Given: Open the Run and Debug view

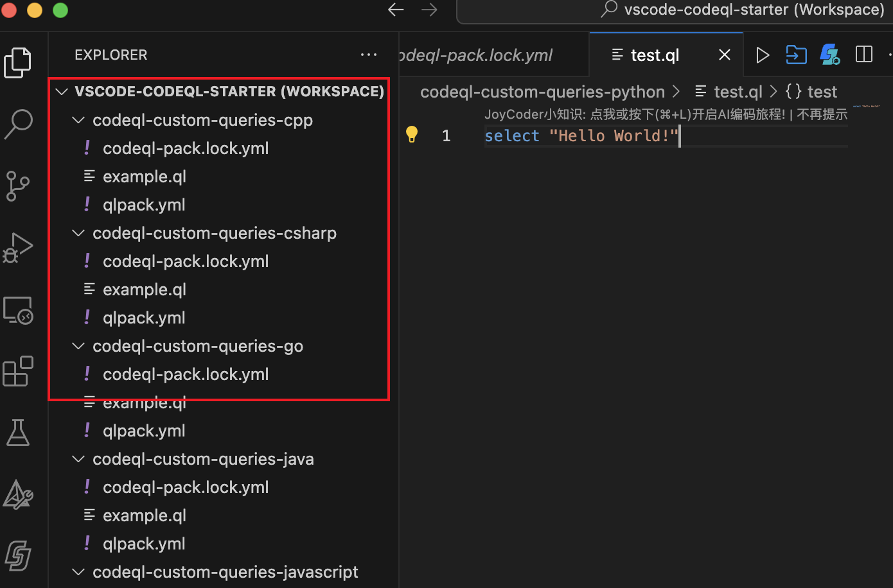Looking at the screenshot, I should coord(19,248).
